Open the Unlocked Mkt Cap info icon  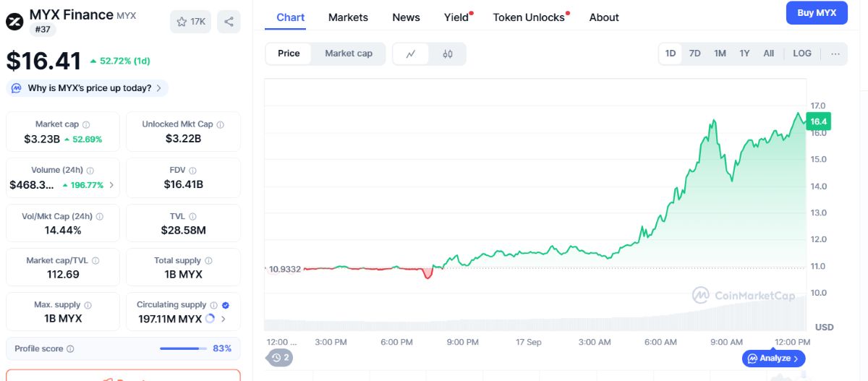[220, 125]
